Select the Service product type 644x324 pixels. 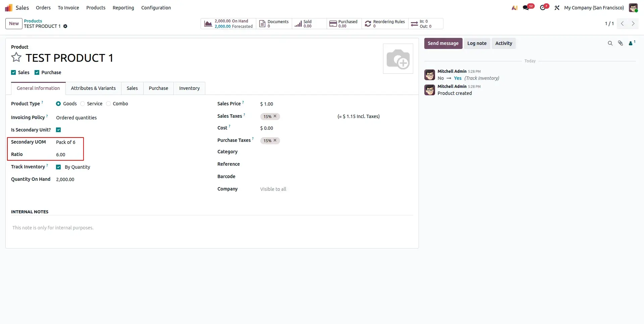[x=83, y=104]
